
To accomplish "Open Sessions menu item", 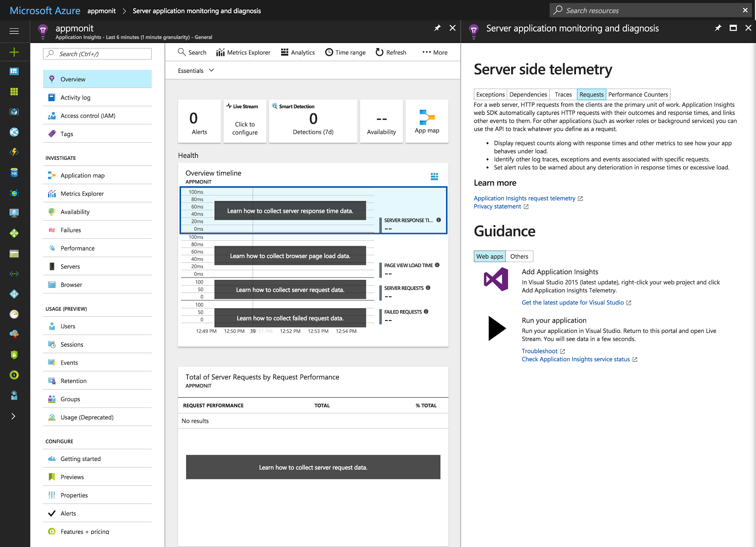I will tap(97, 345).
